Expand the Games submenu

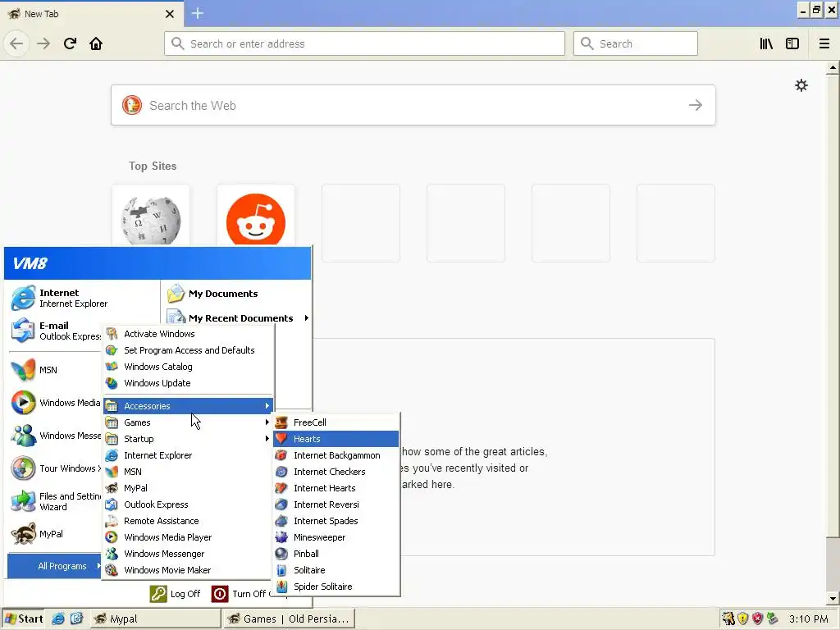tap(188, 422)
